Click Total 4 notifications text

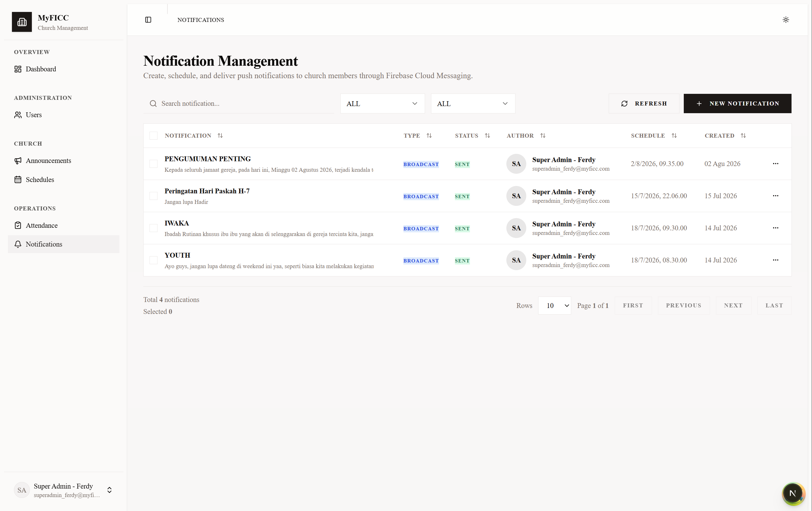171,299
